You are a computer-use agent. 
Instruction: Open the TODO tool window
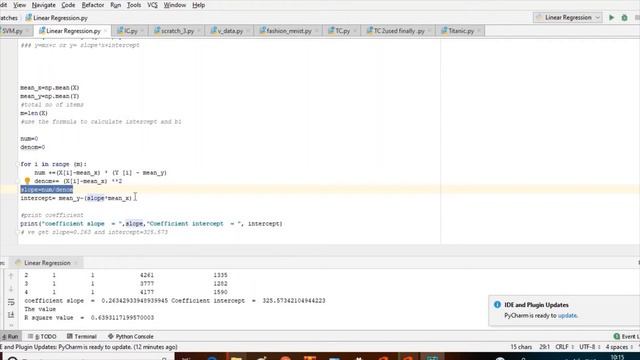click(42, 336)
